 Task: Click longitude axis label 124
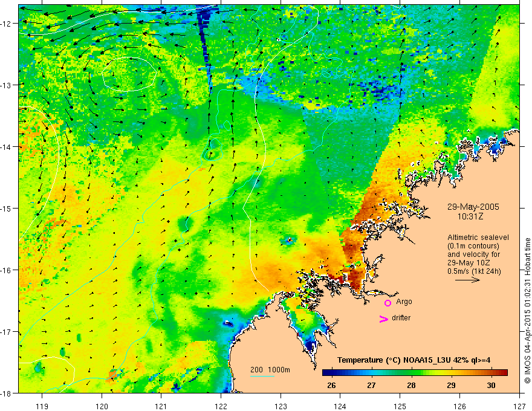click(340, 406)
